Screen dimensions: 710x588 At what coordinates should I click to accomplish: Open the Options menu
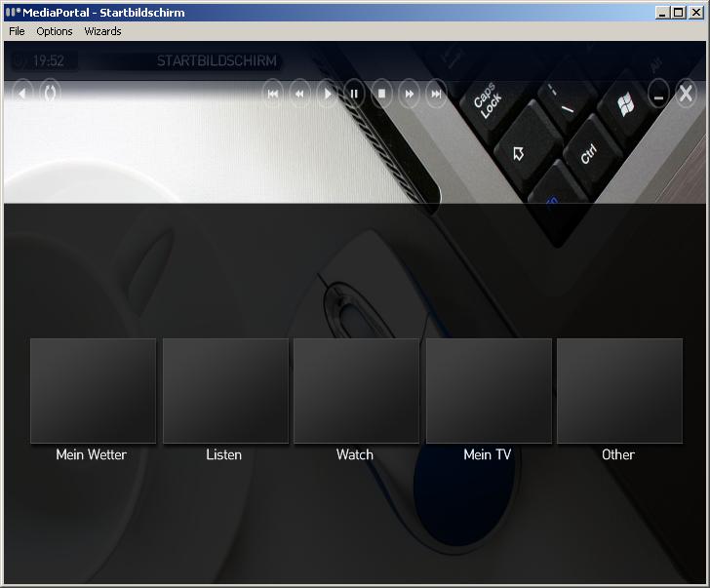tap(55, 31)
